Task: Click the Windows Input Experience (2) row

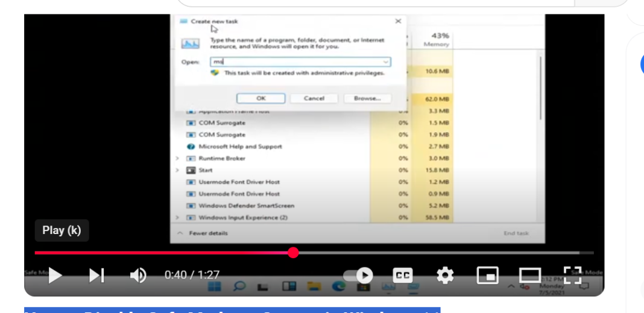Action: (x=312, y=217)
